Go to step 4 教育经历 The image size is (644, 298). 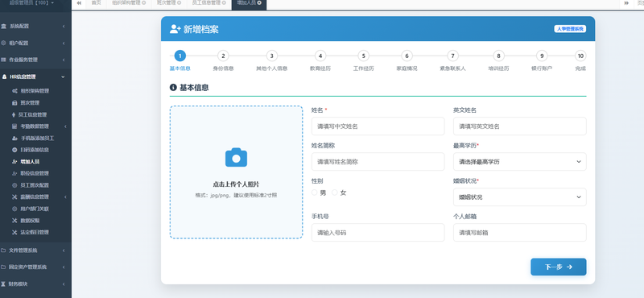coord(320,56)
